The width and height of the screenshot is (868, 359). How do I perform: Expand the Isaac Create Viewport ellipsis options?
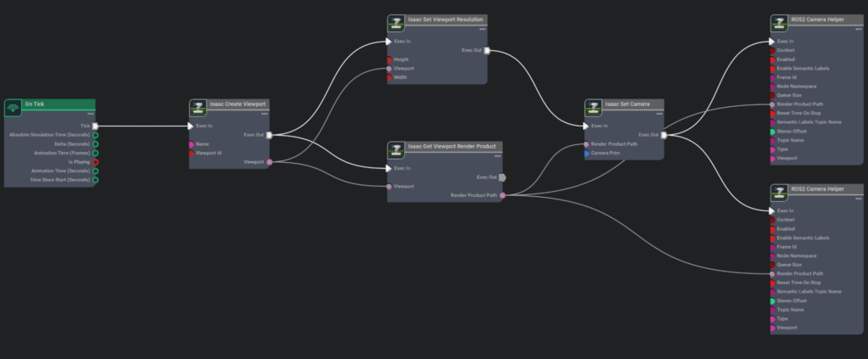coord(264,114)
